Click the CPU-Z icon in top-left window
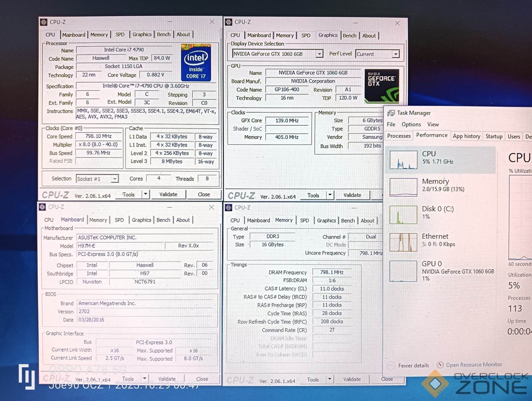This screenshot has width=532, height=401. [44, 22]
